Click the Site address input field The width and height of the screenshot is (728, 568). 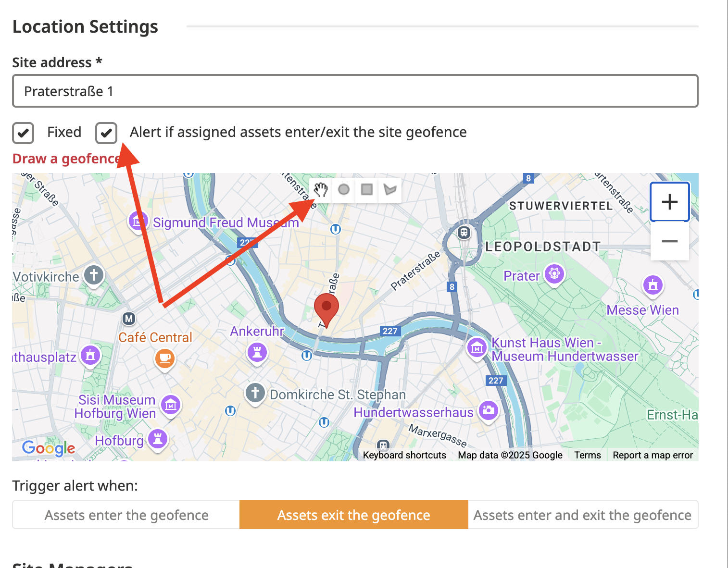pos(355,91)
